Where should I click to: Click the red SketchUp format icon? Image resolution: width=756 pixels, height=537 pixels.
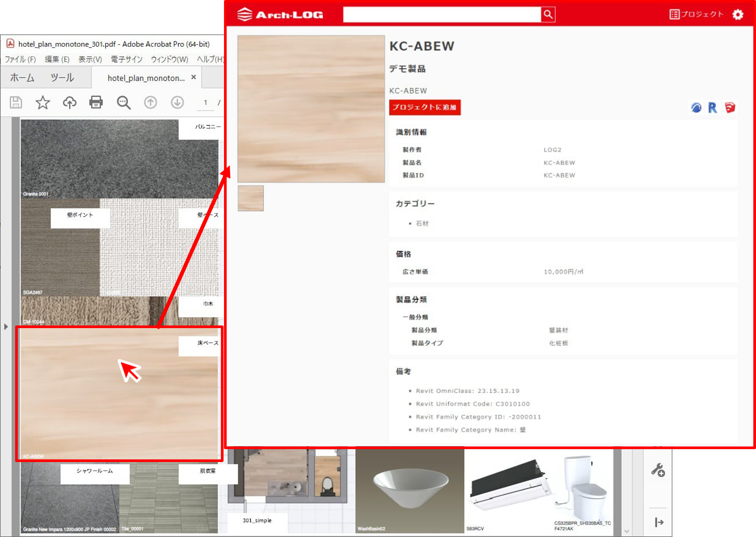tap(730, 107)
